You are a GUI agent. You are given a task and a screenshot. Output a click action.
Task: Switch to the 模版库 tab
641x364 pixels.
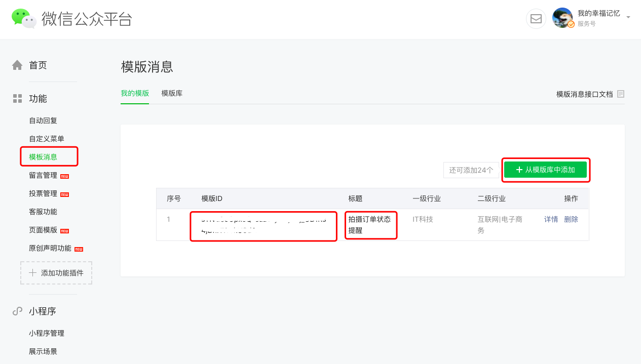pyautogui.click(x=172, y=93)
